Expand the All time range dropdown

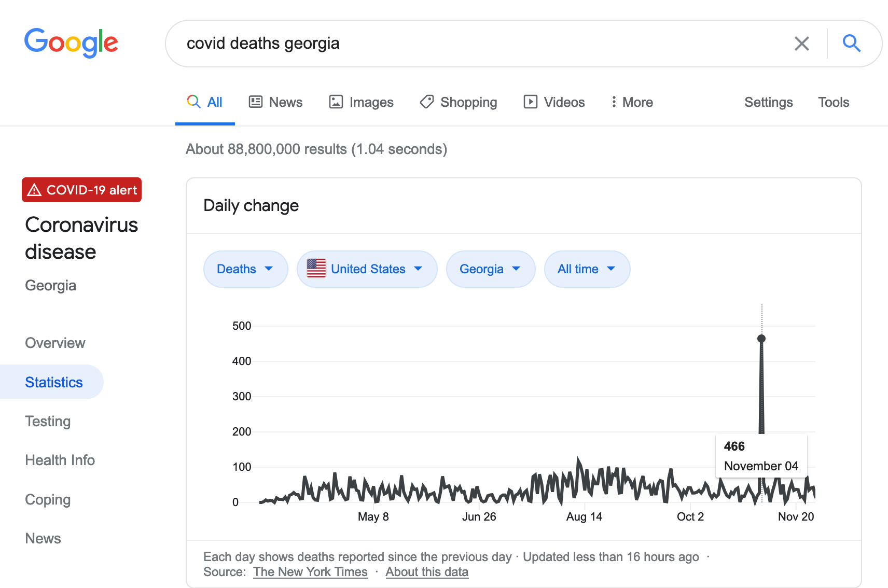point(587,269)
